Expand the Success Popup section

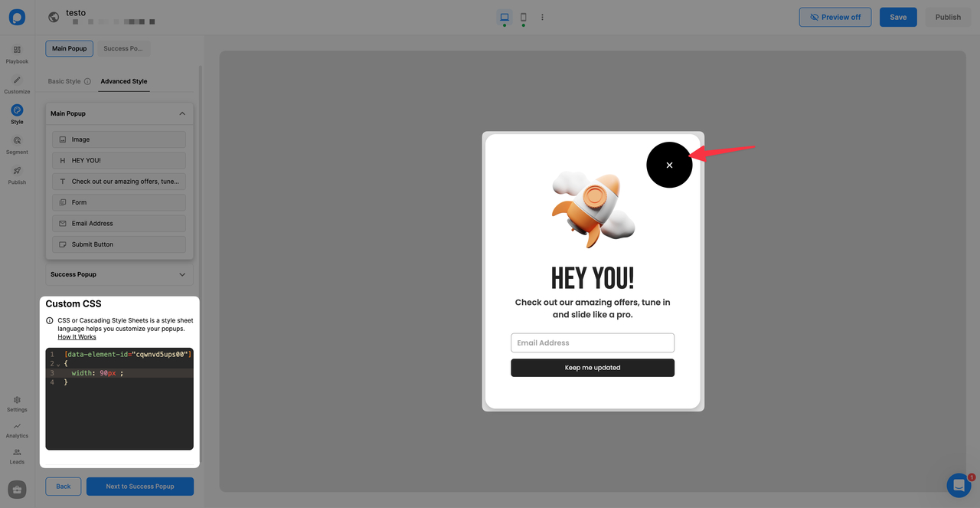tap(182, 274)
